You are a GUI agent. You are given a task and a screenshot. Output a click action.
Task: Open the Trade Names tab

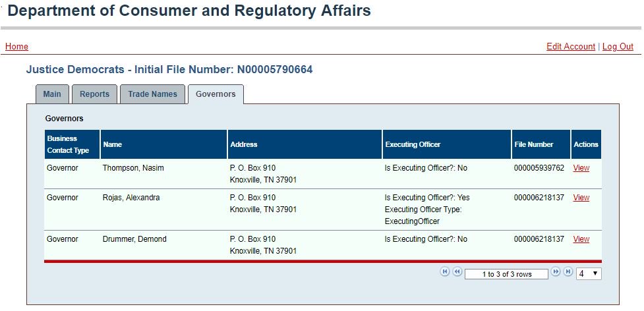coord(152,94)
